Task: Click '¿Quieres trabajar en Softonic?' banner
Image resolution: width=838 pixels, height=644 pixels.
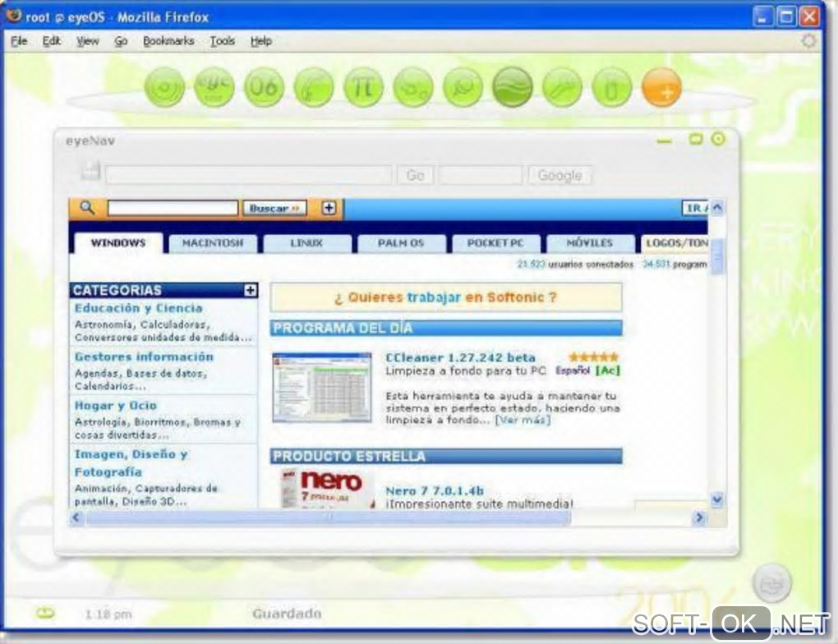Action: coord(446,297)
